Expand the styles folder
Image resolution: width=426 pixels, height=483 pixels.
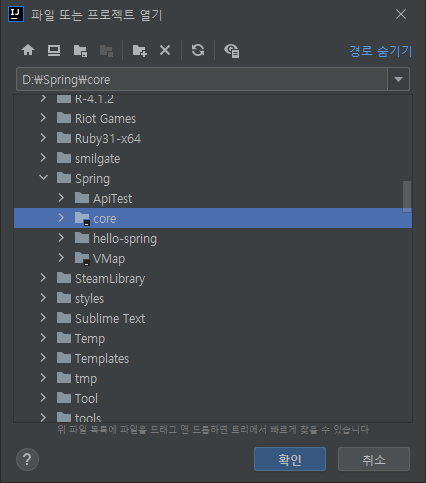pos(43,298)
